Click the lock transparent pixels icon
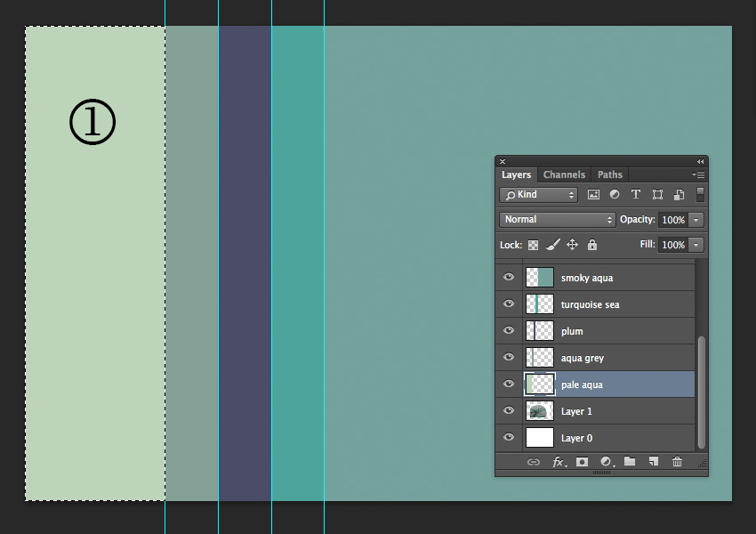The width and height of the screenshot is (756, 534). coord(534,245)
